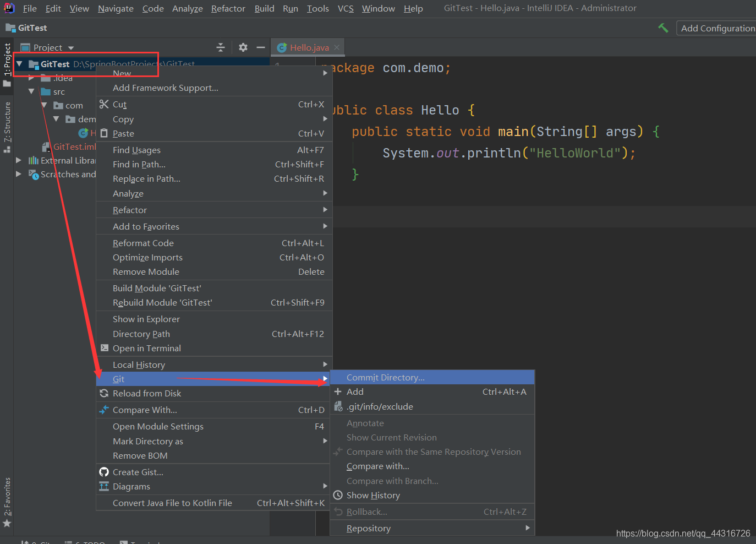Viewport: 756px width, 544px height.
Task: Select Local History submenu entry
Action: point(214,365)
